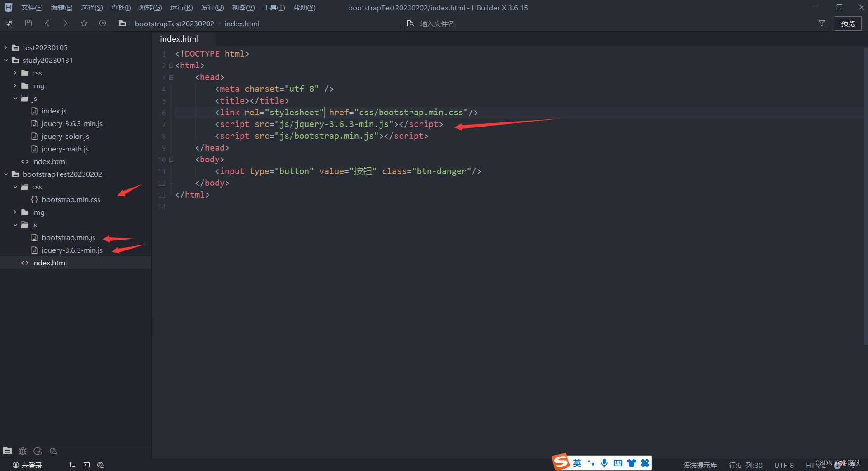Go back with the left arrow icon
This screenshot has height=471, width=868.
pos(47,23)
